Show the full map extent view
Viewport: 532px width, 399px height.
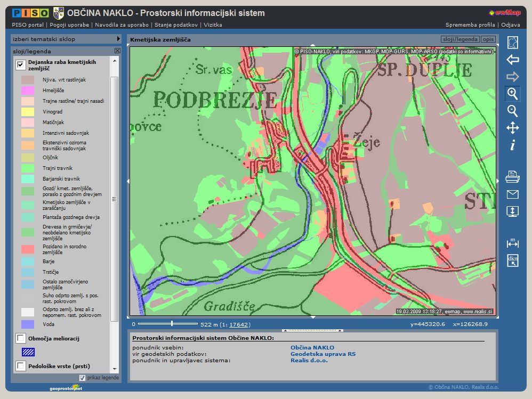point(512,43)
